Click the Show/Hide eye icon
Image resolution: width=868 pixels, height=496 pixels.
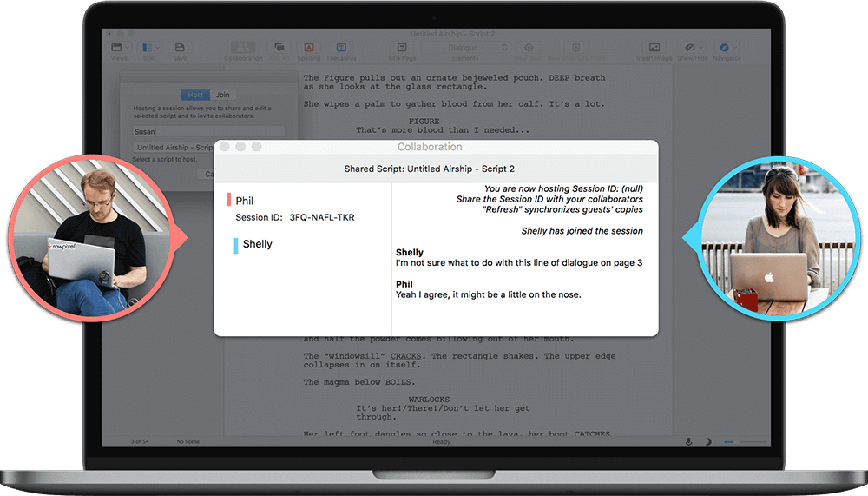[x=689, y=48]
